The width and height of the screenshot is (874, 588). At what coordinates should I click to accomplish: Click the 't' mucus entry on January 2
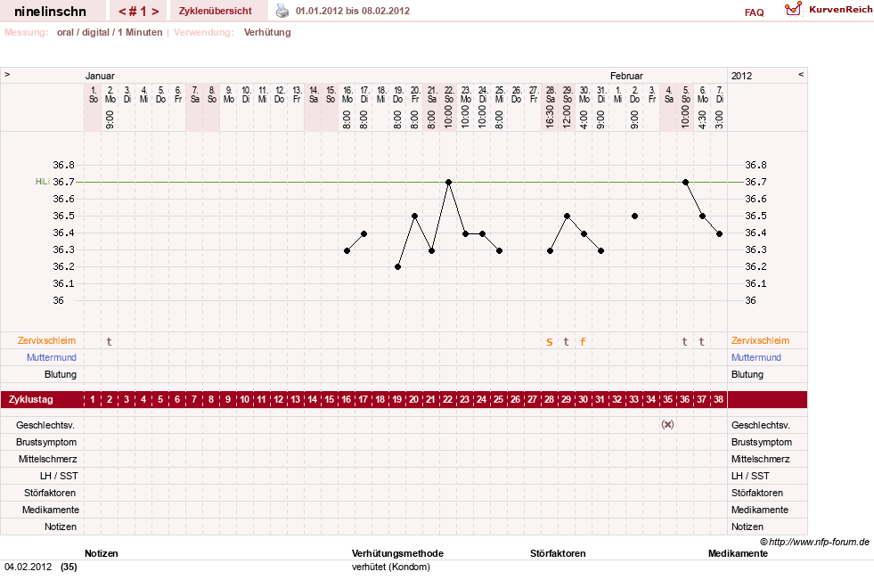pos(110,341)
